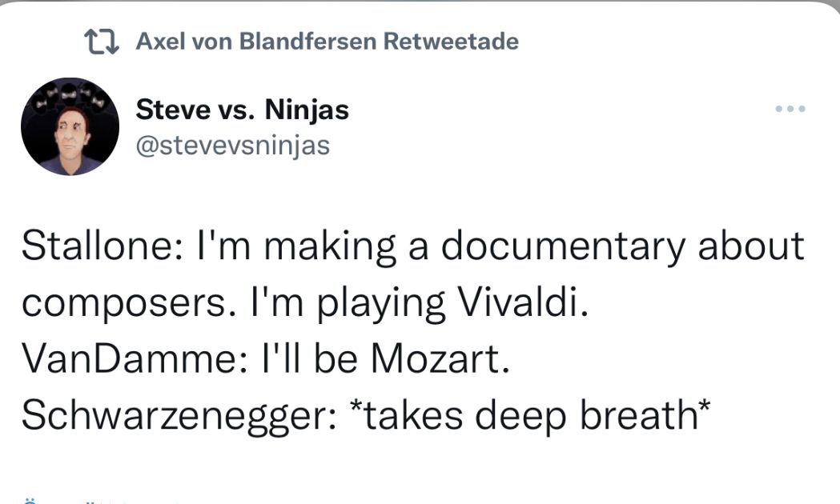Open the tweet's three-dot more menu

point(790,109)
